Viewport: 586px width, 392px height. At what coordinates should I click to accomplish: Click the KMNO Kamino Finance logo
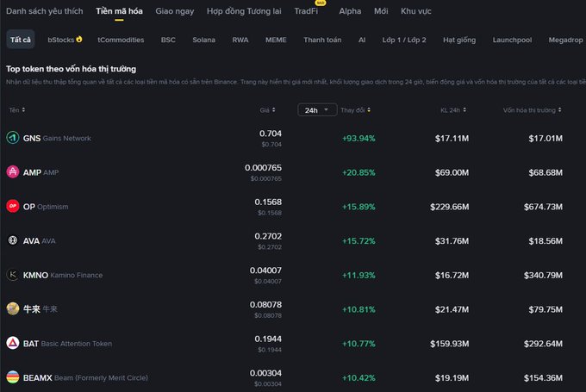point(13,275)
